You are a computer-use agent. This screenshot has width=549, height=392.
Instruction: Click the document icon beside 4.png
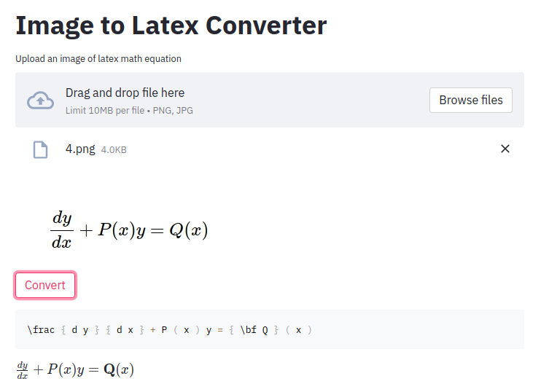(x=40, y=149)
